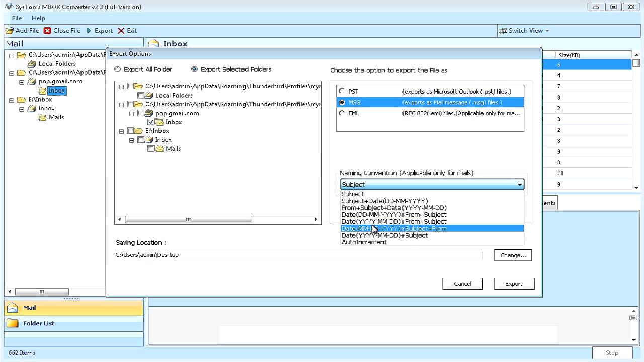Select Subject+Date(DD-MM-YYYY) naming option
Image resolution: width=644 pixels, height=362 pixels.
click(384, 201)
